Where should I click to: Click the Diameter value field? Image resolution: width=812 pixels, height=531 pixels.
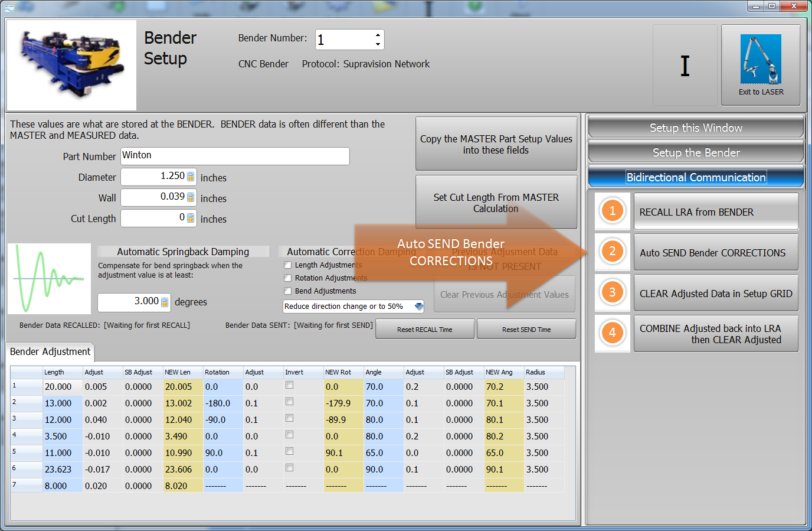pos(158,177)
